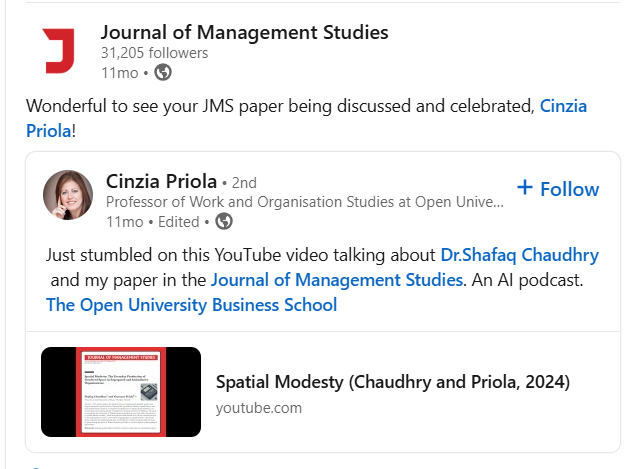The height and width of the screenshot is (469, 634).
Task: Click the Professor of Work and Organisation Studies headline
Action: pos(305,202)
